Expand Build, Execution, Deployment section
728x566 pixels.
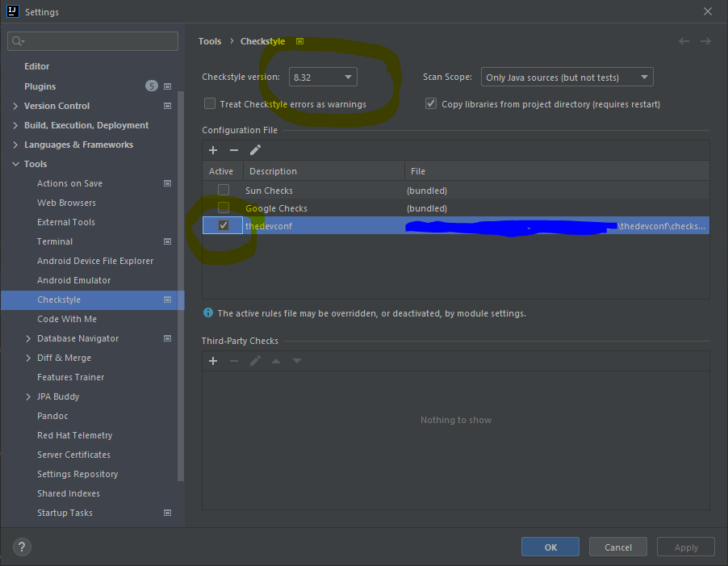(15, 125)
